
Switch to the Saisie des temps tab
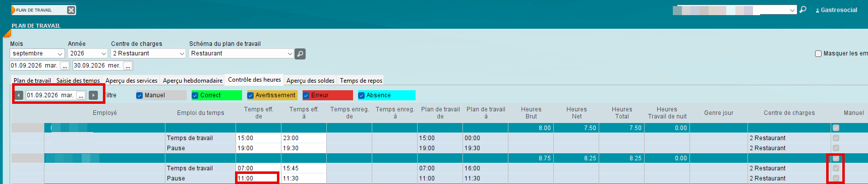click(x=78, y=81)
